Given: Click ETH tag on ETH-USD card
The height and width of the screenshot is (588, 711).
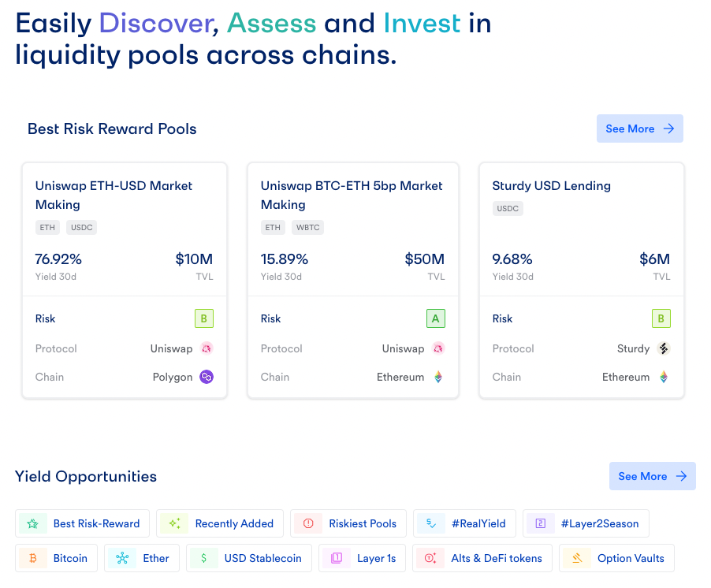Looking at the screenshot, I should coord(47,227).
